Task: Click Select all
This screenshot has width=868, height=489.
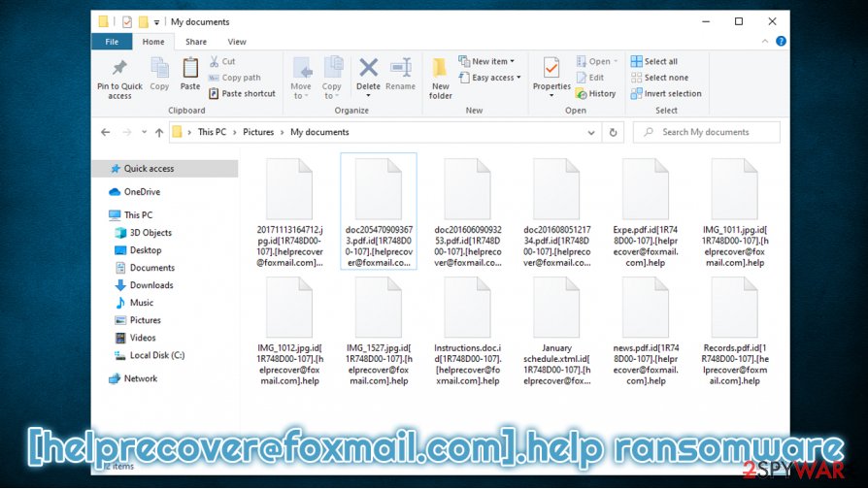Action: [x=654, y=61]
